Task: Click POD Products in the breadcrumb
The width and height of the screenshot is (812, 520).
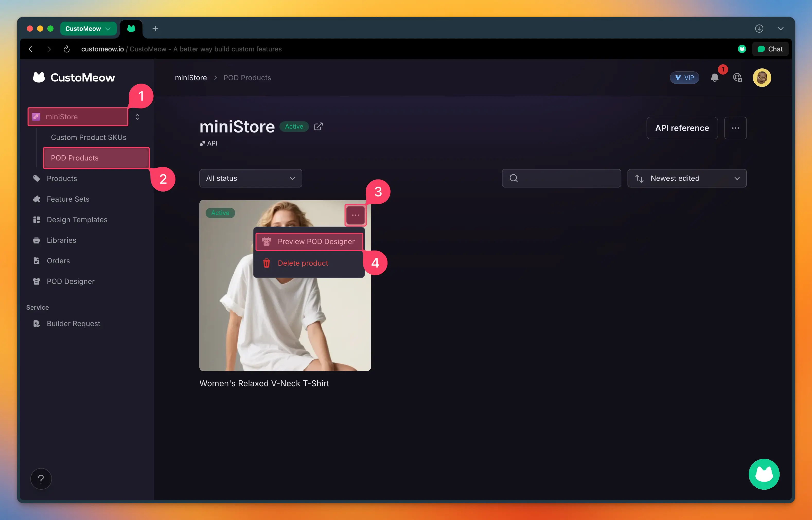Action: [x=247, y=78]
